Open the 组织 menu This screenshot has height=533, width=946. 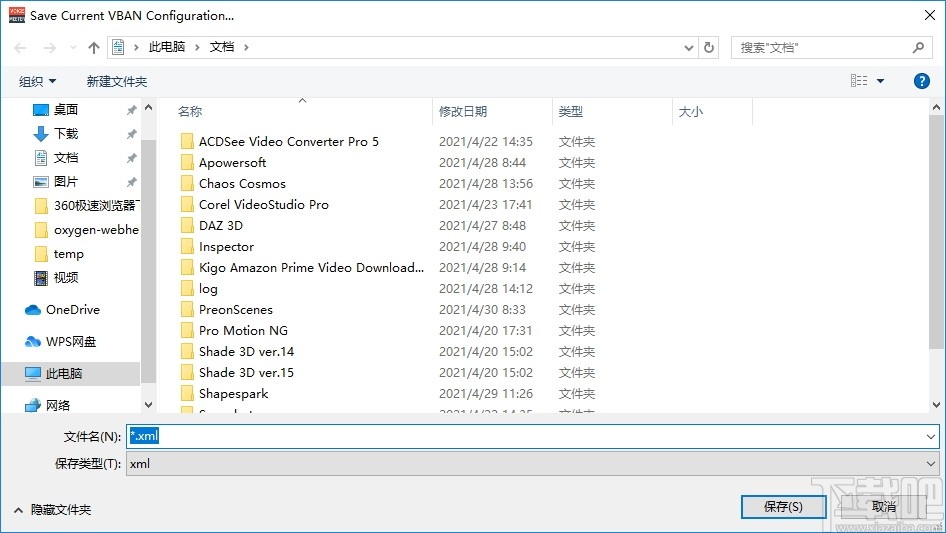click(x=37, y=81)
